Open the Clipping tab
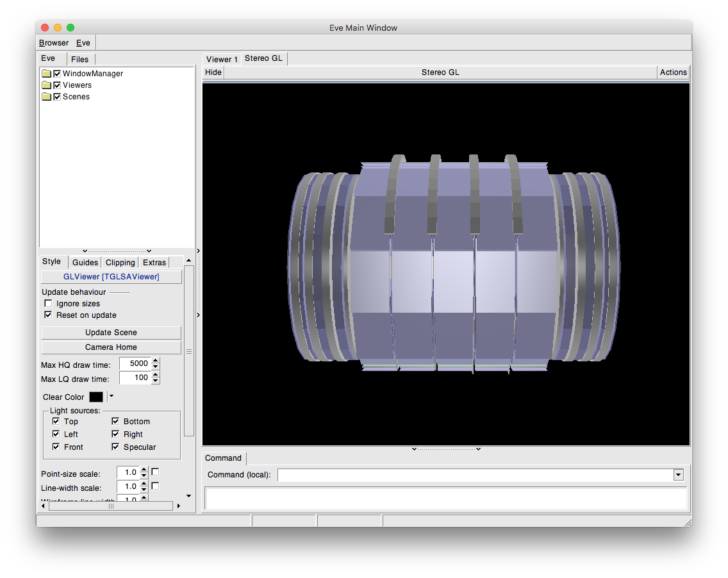The height and width of the screenshot is (578, 728). pyautogui.click(x=120, y=262)
